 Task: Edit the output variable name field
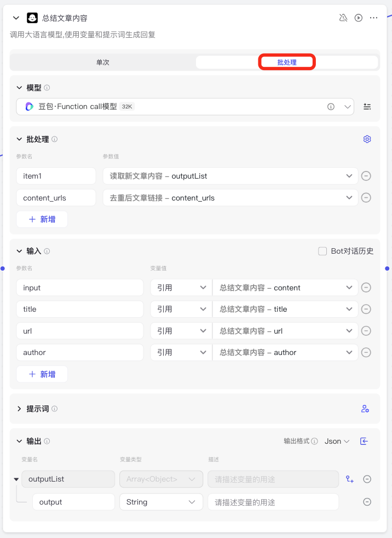(74, 502)
